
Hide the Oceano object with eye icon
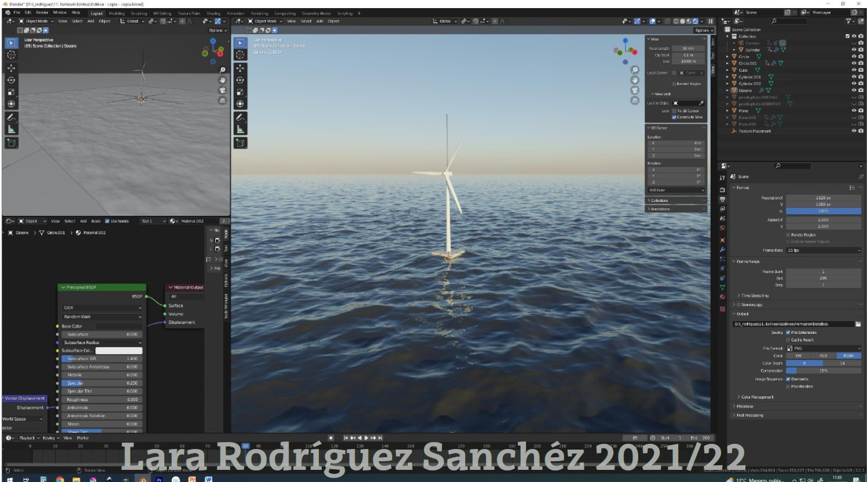[x=854, y=90]
